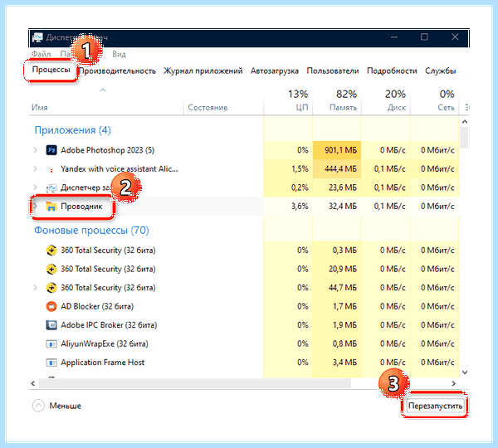Click first 360 Total Security icon
This screenshot has height=448, width=498.
pos(51,251)
